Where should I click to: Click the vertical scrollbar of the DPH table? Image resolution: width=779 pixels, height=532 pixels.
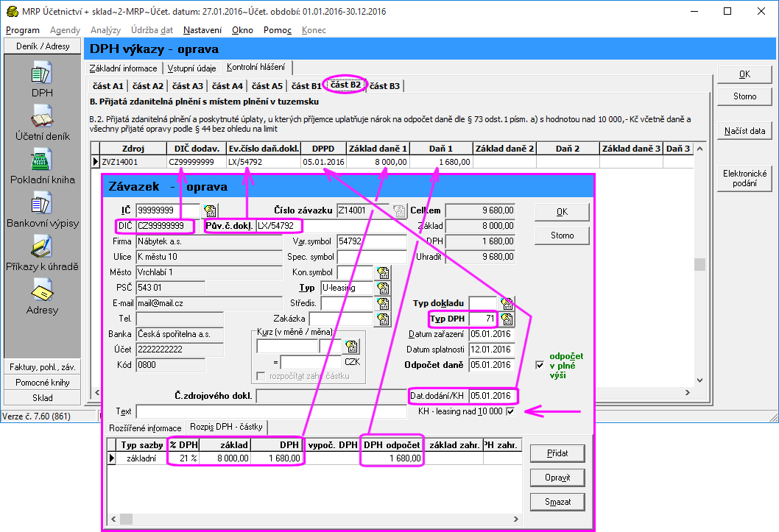click(x=701, y=265)
